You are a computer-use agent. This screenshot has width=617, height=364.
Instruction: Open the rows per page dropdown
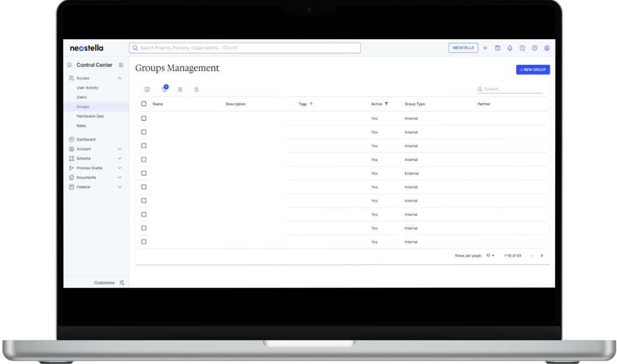point(490,256)
